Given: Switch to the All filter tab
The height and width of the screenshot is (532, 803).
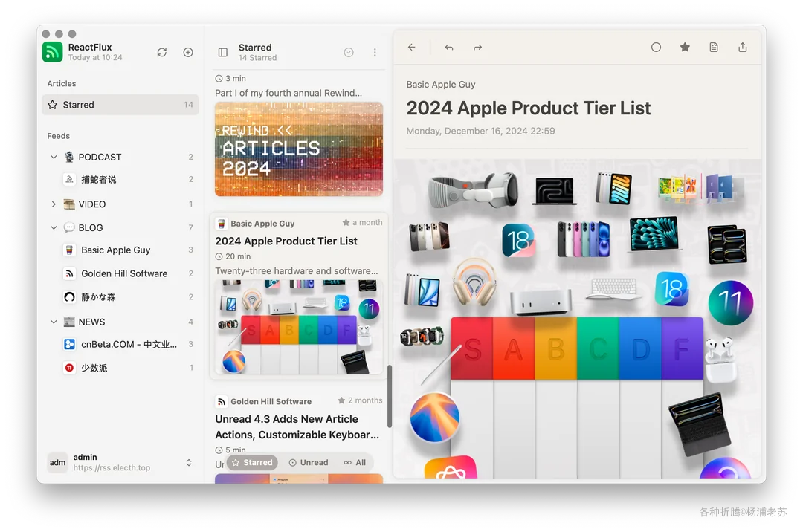Looking at the screenshot, I should pyautogui.click(x=355, y=462).
